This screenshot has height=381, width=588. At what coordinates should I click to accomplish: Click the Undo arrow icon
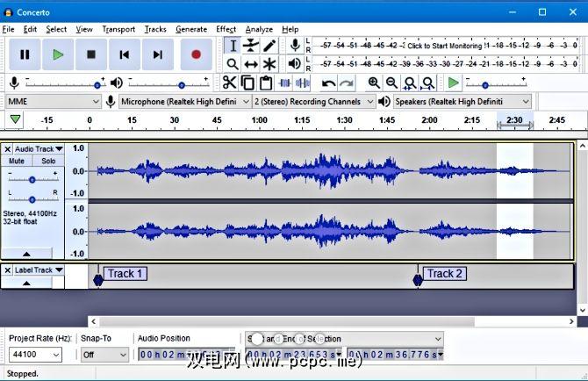(328, 83)
